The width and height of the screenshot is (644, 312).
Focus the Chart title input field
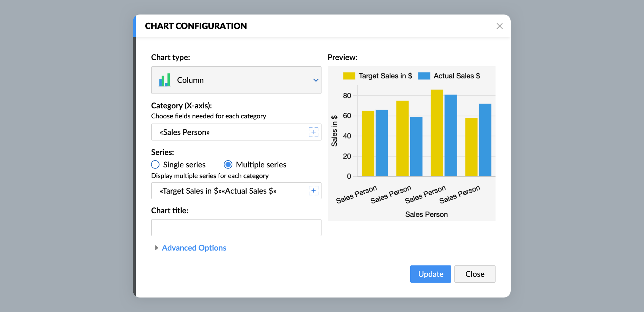coord(236,228)
